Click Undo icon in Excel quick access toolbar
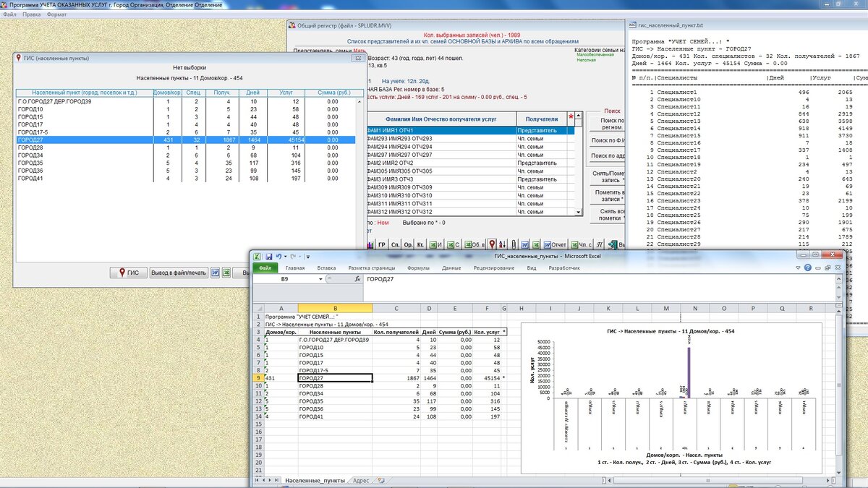Viewport: 868px width, 488px height. (x=278, y=257)
